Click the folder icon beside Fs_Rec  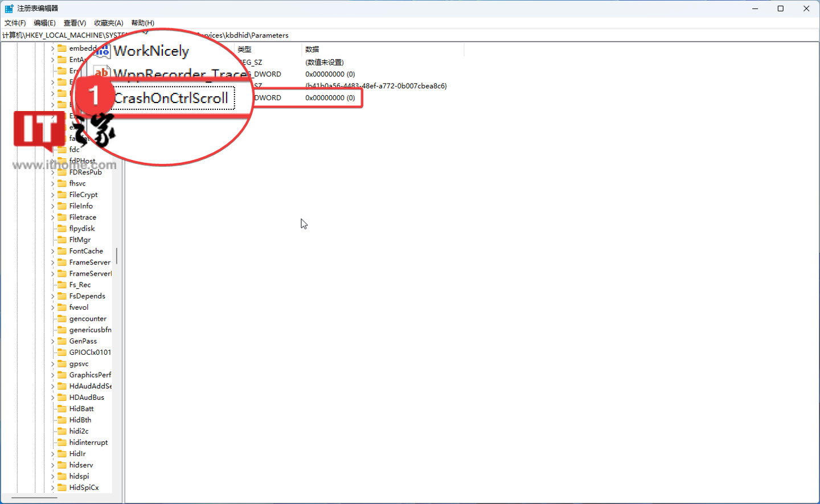pyautogui.click(x=62, y=285)
